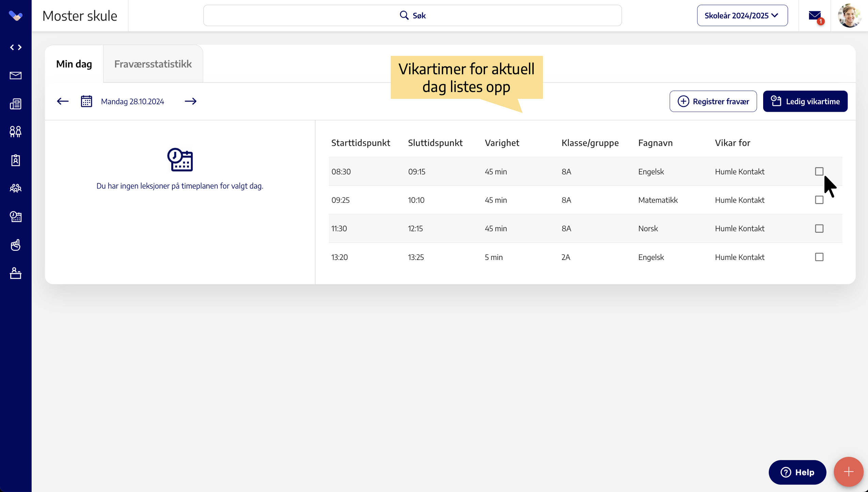Open the group of people sidebar icon

pyautogui.click(x=16, y=188)
